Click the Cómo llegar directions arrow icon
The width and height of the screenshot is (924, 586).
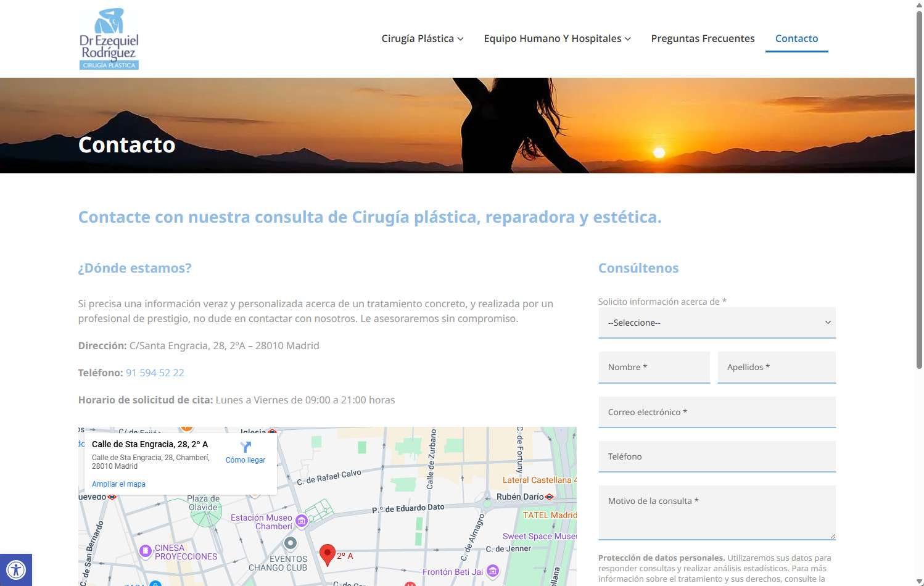245,447
